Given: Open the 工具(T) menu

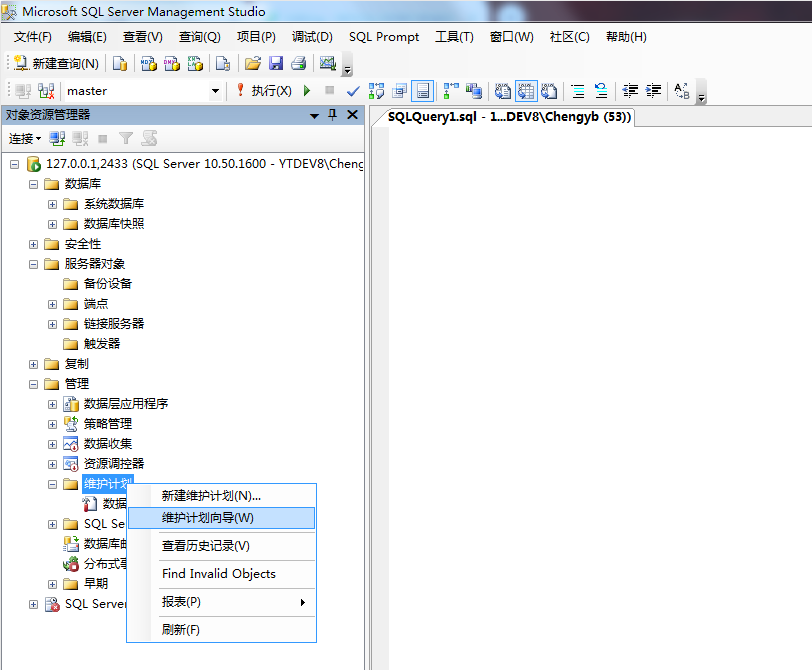Looking at the screenshot, I should 454,37.
